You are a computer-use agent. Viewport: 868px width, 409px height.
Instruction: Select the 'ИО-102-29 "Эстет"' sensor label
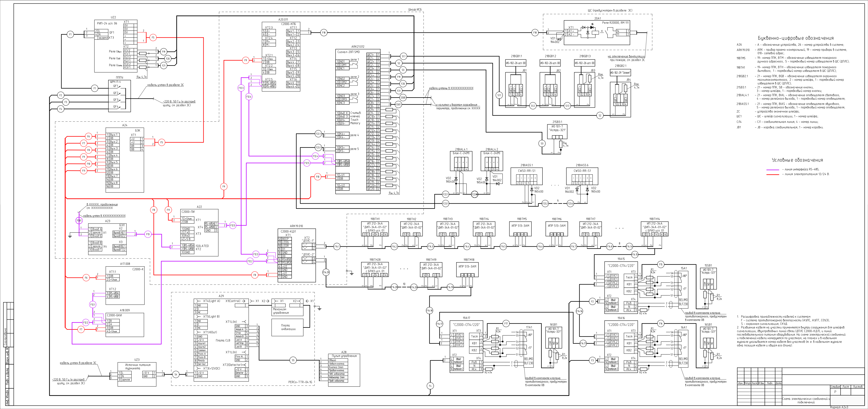(620, 73)
